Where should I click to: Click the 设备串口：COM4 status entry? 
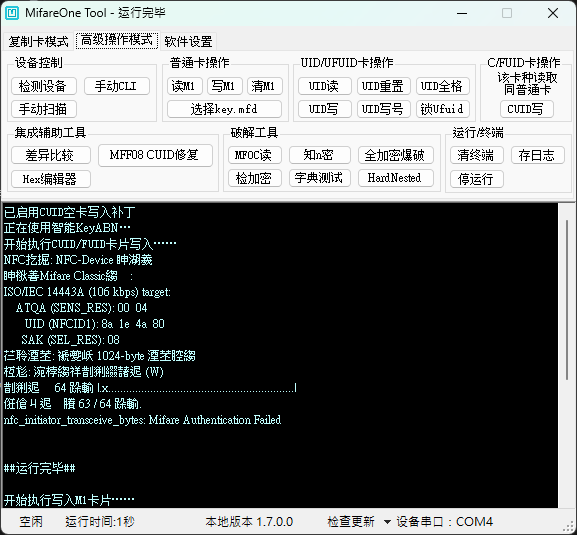(444, 522)
